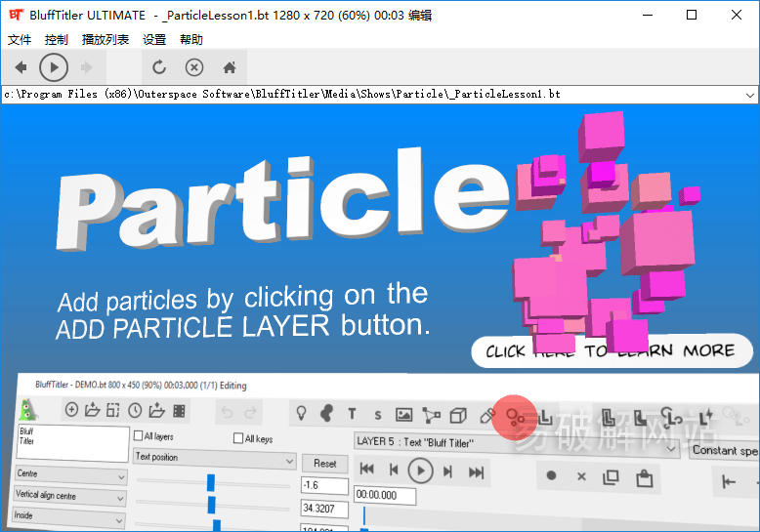Click the blue timeline position marker

pos(364,516)
